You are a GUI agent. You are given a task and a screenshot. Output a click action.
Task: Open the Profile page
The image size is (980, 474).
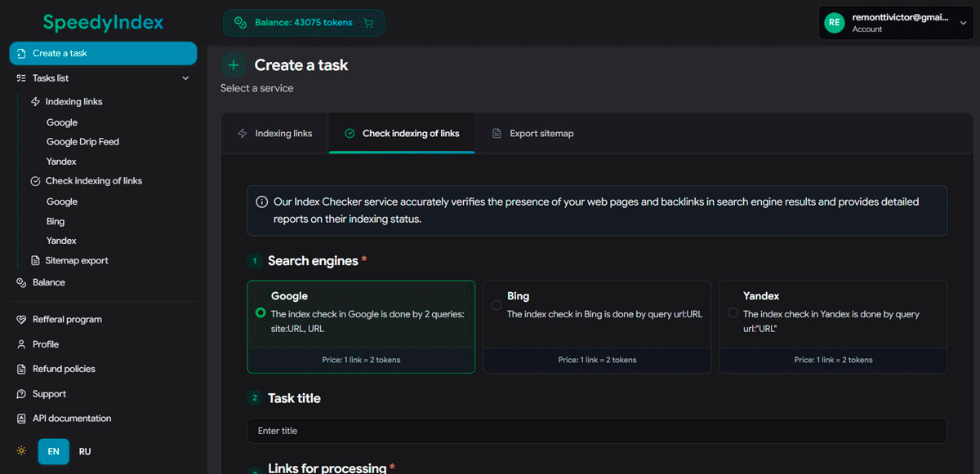coord(46,344)
